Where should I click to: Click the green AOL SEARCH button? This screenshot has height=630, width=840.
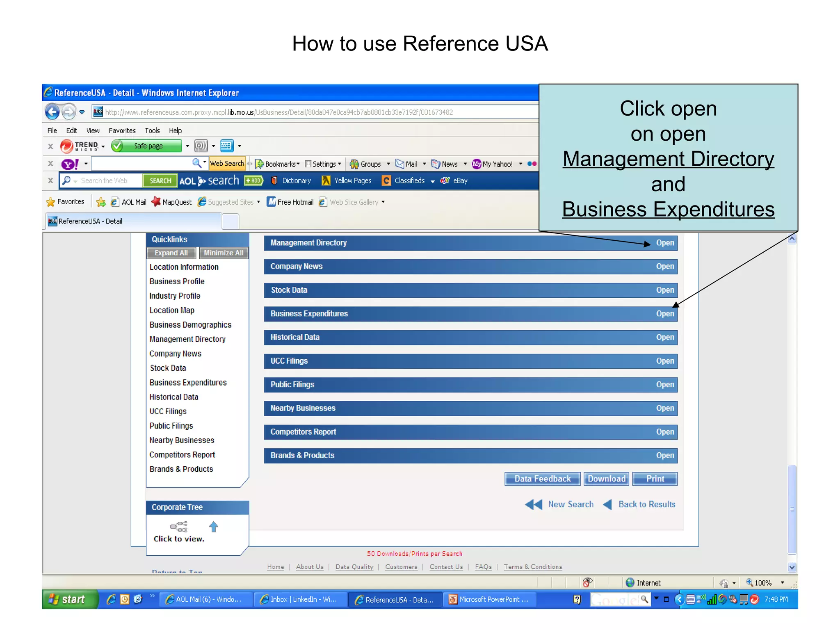pos(160,180)
